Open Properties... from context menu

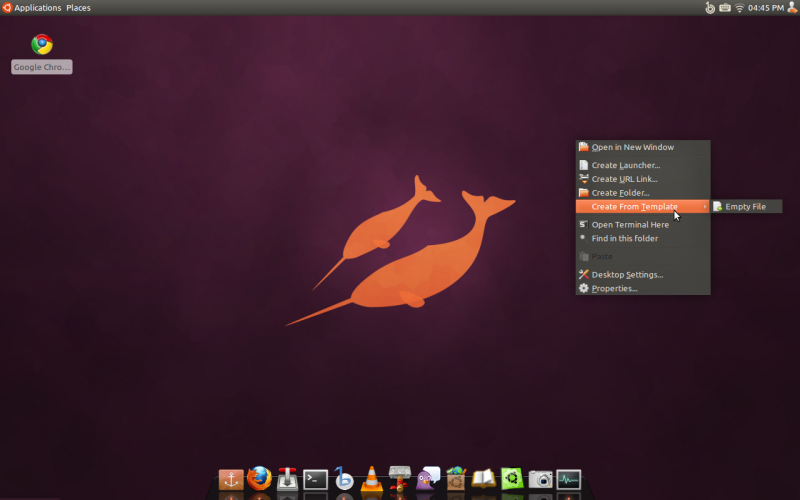click(x=643, y=288)
